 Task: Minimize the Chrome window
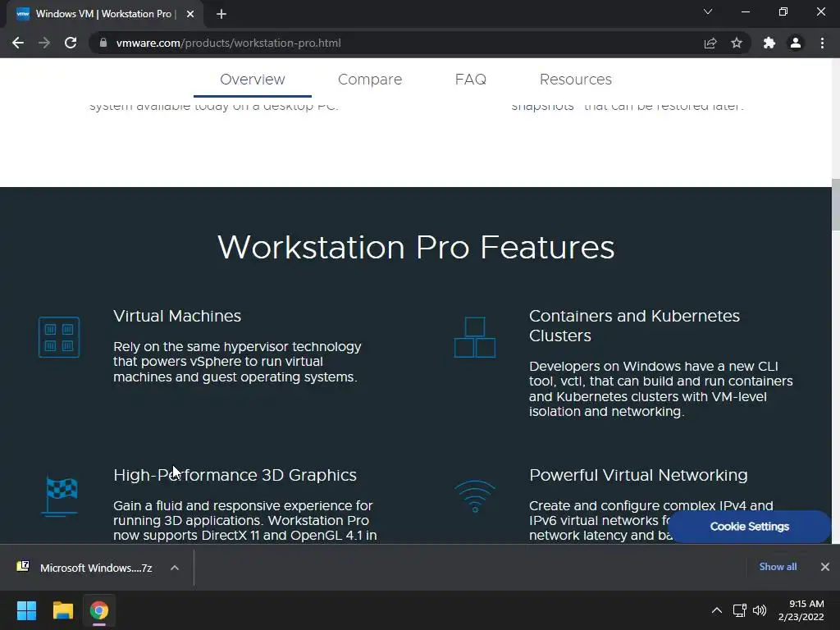(x=745, y=11)
